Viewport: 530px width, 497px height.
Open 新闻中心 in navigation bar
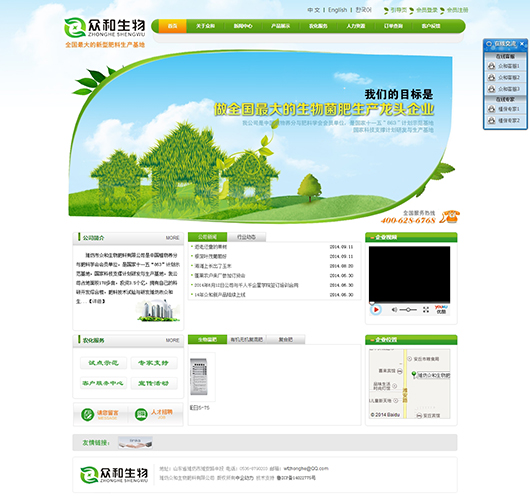(x=243, y=26)
